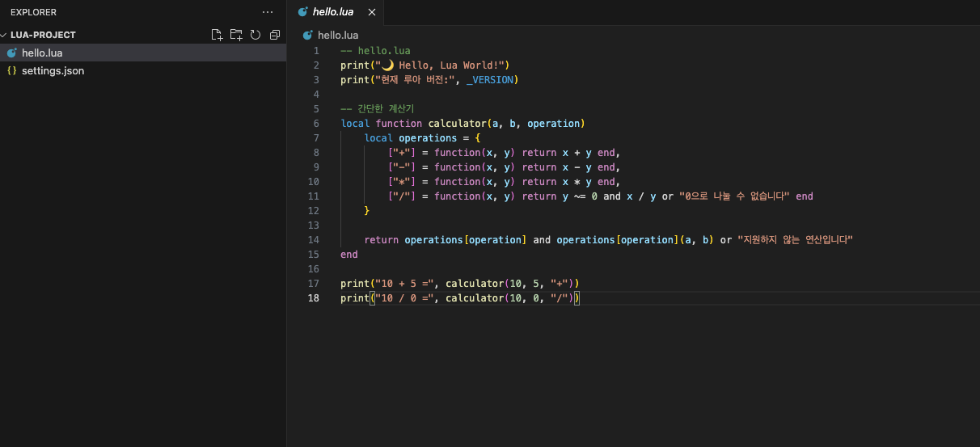Click the _VERSION variable on line 3
This screenshot has width=980, height=447.
(x=492, y=79)
